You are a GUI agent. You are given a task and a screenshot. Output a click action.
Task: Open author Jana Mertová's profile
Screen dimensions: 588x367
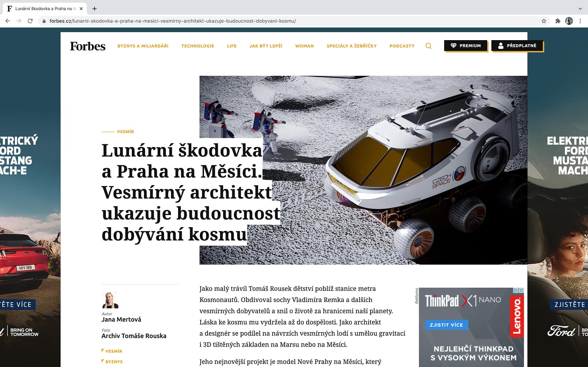pos(121,319)
